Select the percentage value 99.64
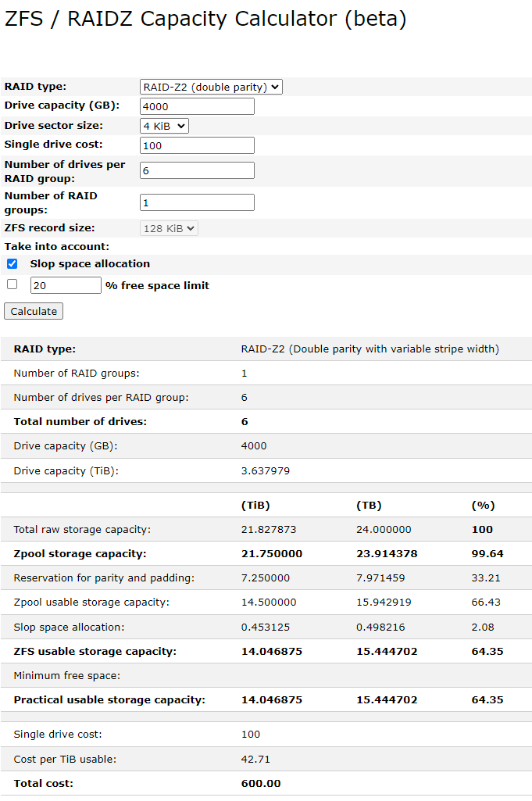532x801 pixels. [487, 554]
